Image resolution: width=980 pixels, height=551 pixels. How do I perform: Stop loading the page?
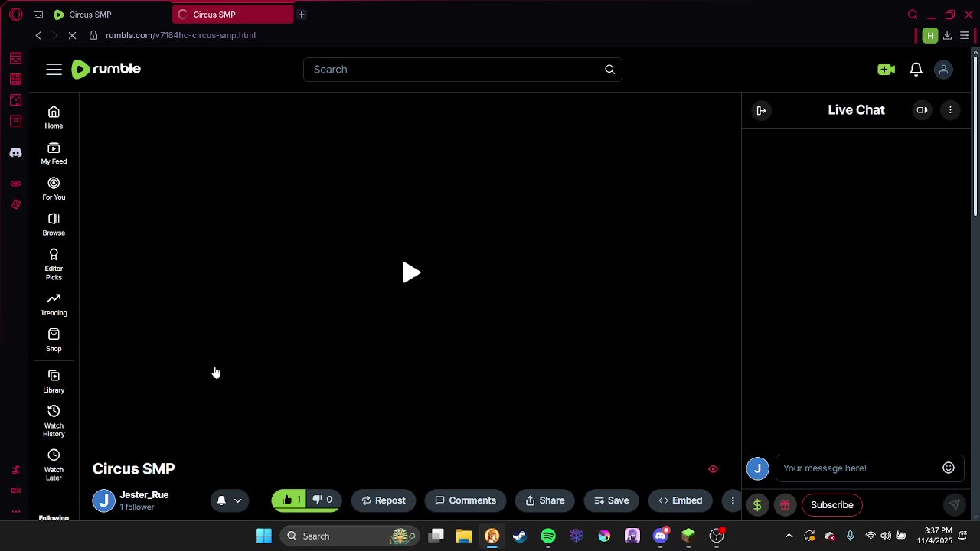click(x=73, y=35)
